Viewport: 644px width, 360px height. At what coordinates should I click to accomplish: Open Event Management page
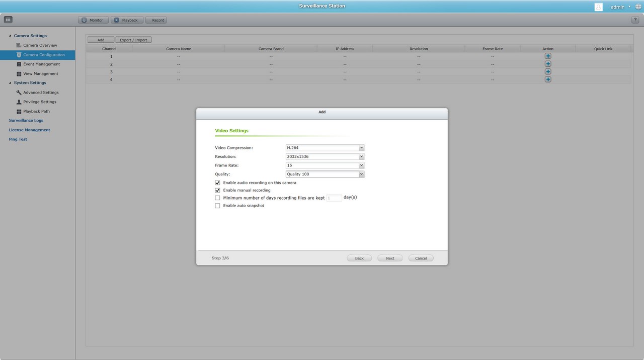point(42,64)
